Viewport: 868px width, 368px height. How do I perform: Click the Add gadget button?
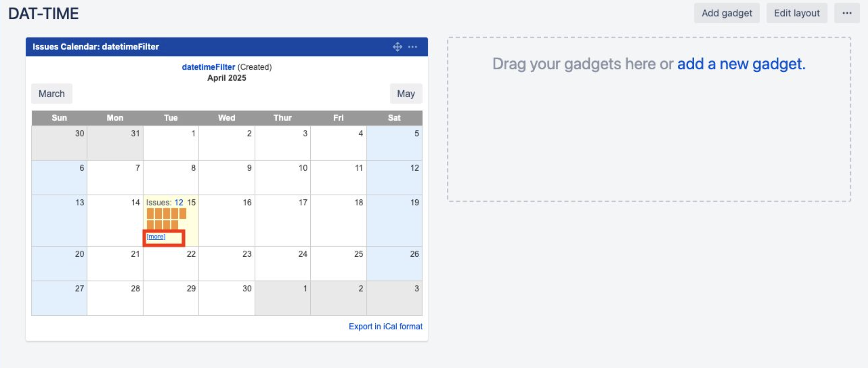(726, 12)
